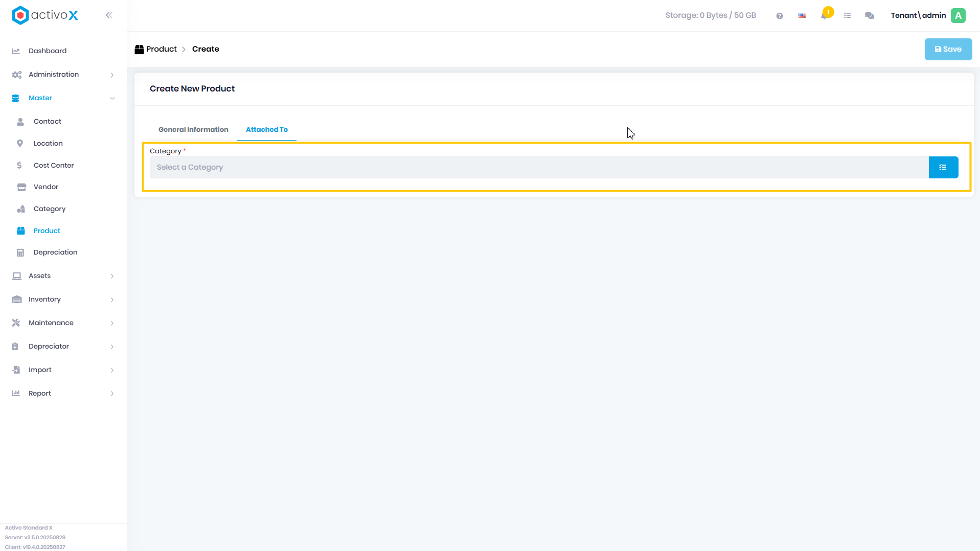This screenshot has height=551, width=980.
Task: Click the Dashboard chart icon
Action: (16, 51)
